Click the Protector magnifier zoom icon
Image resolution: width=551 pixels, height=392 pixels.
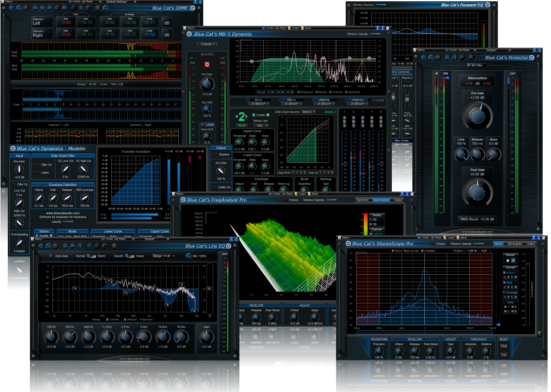(471, 58)
